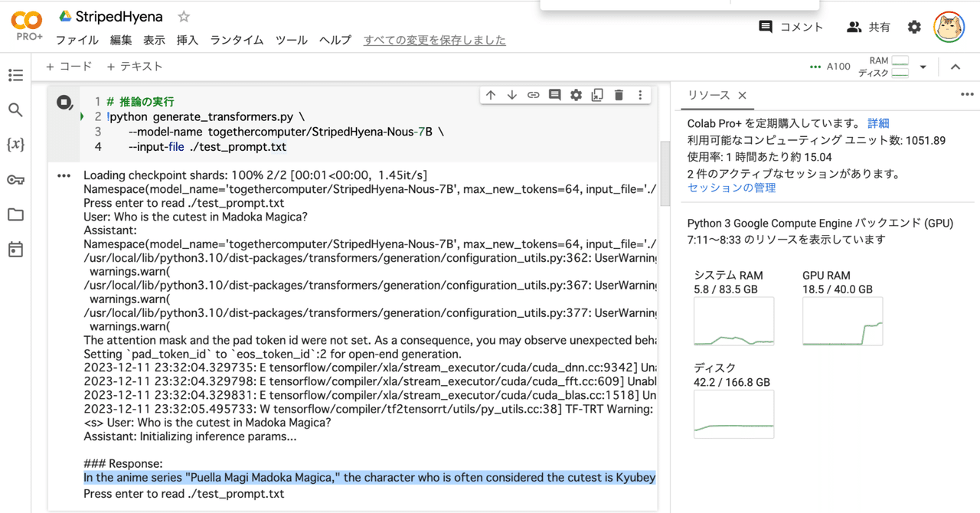980x513 pixels.
Task: Insert a link via the cell link icon
Action: tap(533, 94)
